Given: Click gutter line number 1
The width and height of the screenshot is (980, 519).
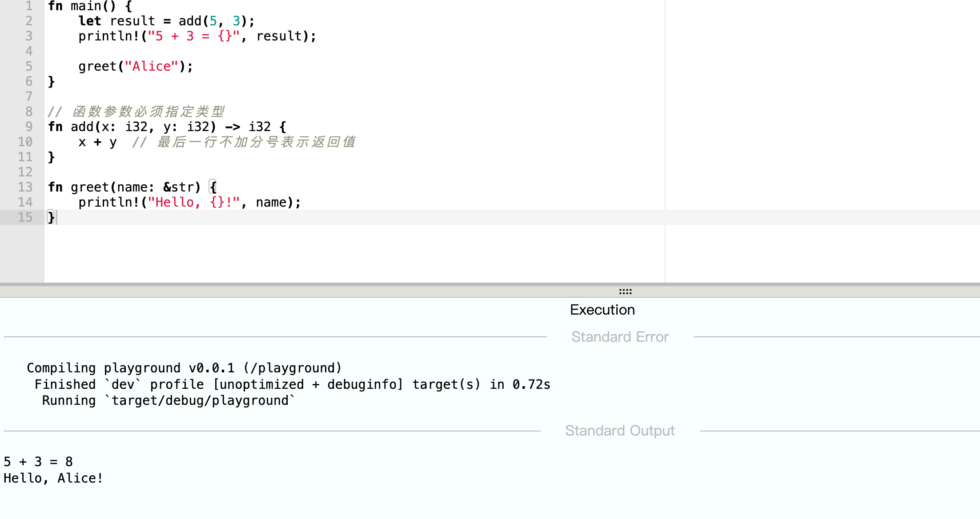Looking at the screenshot, I should pos(28,6).
